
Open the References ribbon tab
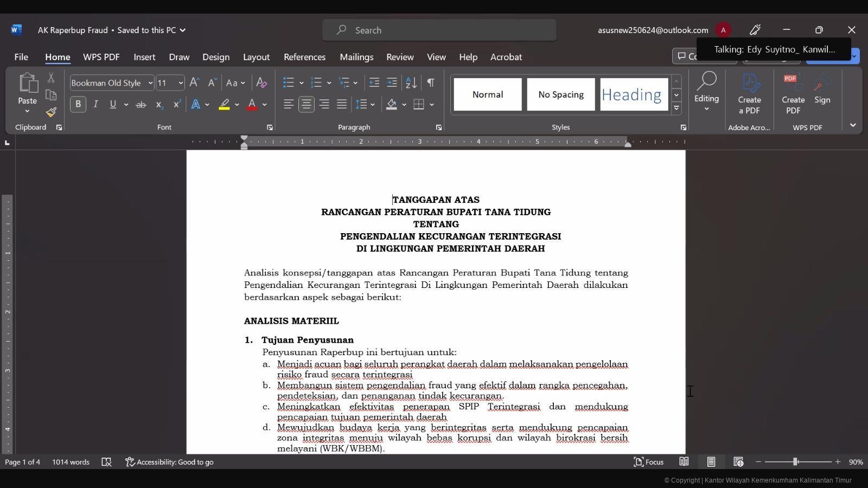[x=304, y=57]
